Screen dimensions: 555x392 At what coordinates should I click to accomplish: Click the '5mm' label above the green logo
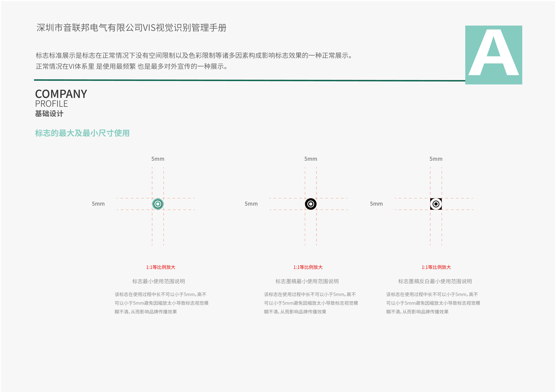[158, 159]
